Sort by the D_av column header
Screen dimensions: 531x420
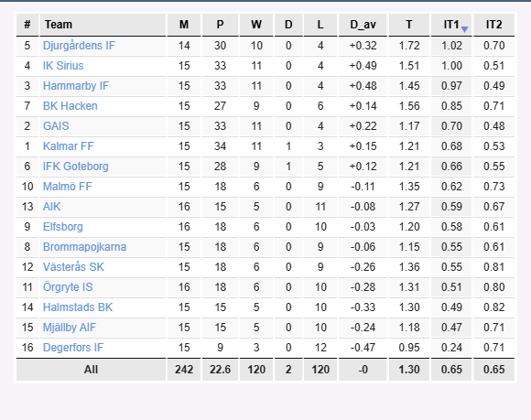coord(363,25)
